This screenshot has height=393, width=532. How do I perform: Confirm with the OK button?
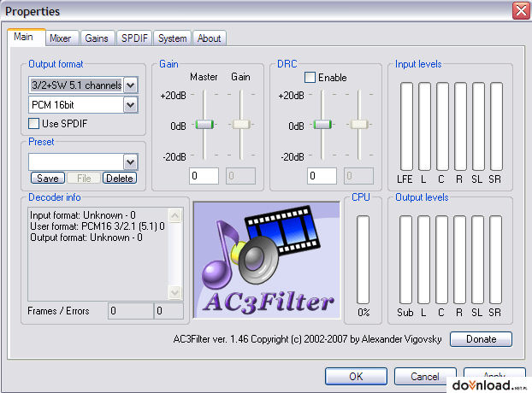tap(356, 377)
